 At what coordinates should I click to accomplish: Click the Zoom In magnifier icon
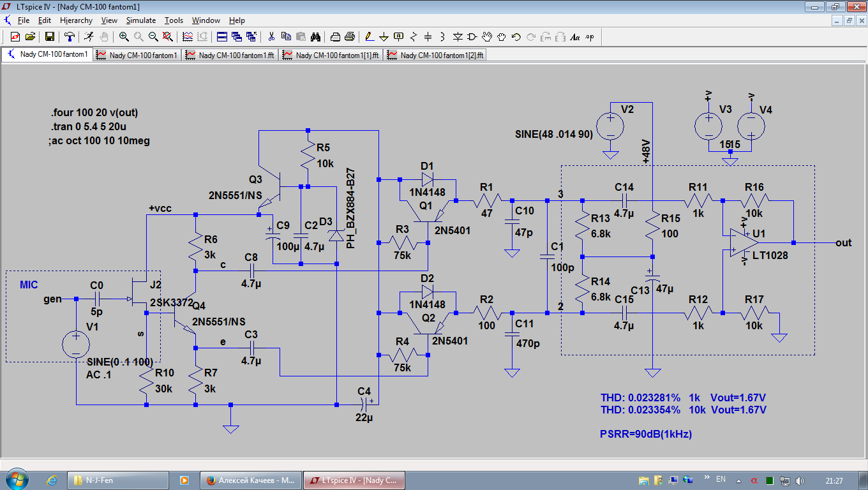[124, 36]
